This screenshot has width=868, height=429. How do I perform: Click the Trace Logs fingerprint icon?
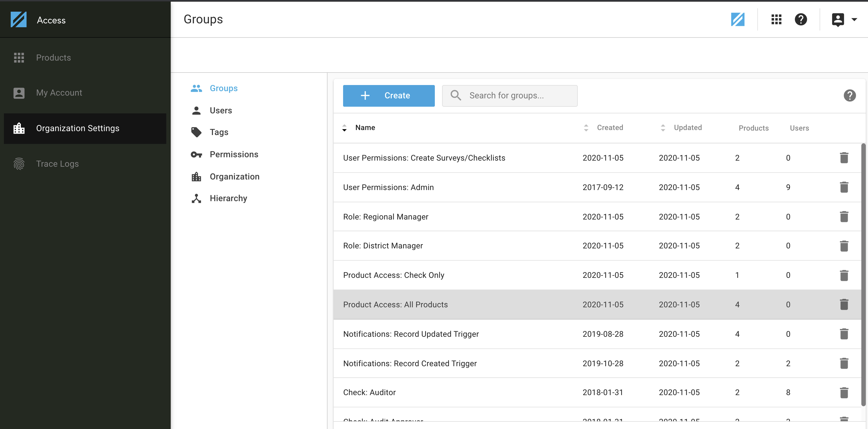click(x=19, y=164)
